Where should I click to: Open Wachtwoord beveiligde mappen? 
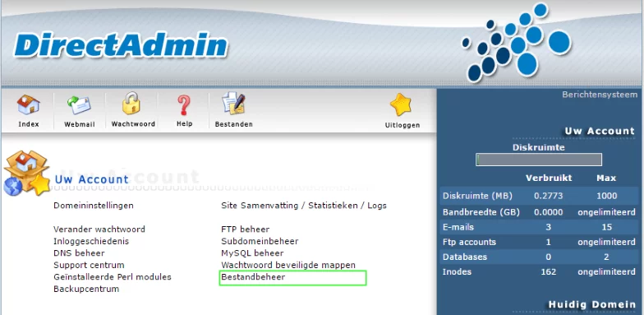click(288, 265)
